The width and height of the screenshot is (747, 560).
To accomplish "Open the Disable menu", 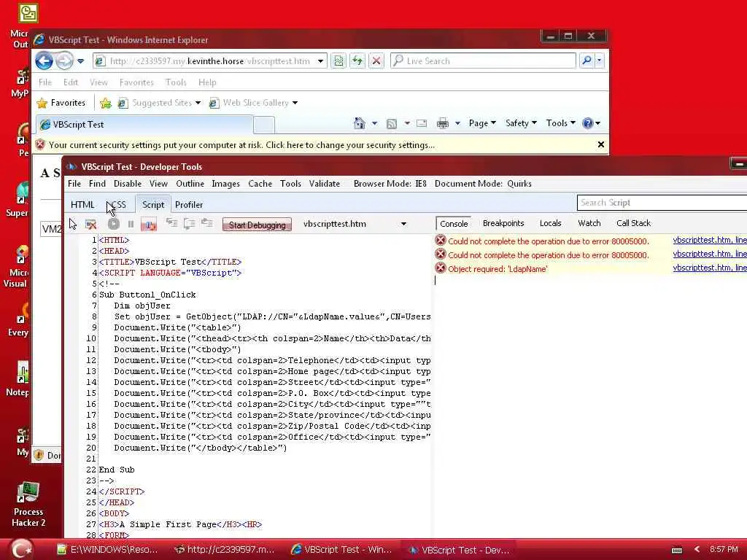I will pyautogui.click(x=127, y=184).
